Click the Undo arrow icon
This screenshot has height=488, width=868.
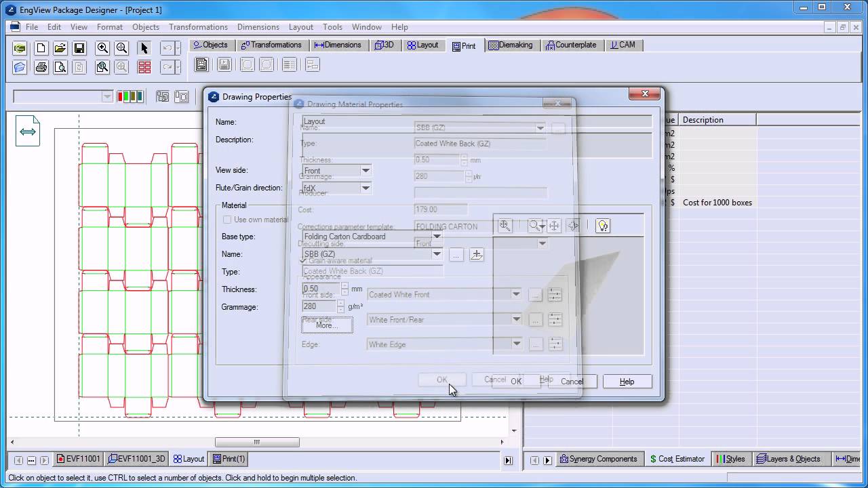(167, 48)
